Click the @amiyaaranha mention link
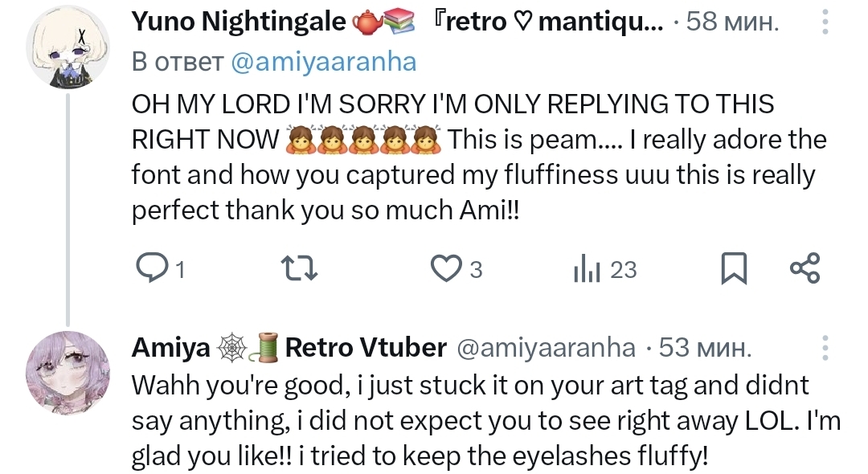Image resolution: width=868 pixels, height=474 pixels. [323, 63]
